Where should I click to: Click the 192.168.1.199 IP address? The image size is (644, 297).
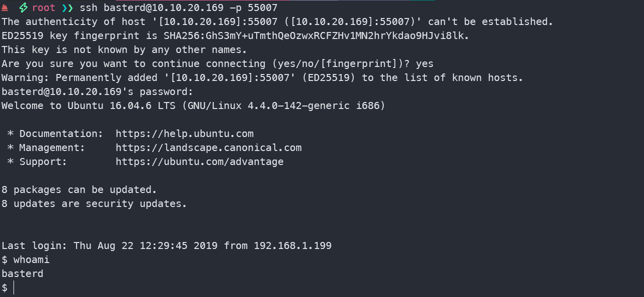[x=293, y=246]
